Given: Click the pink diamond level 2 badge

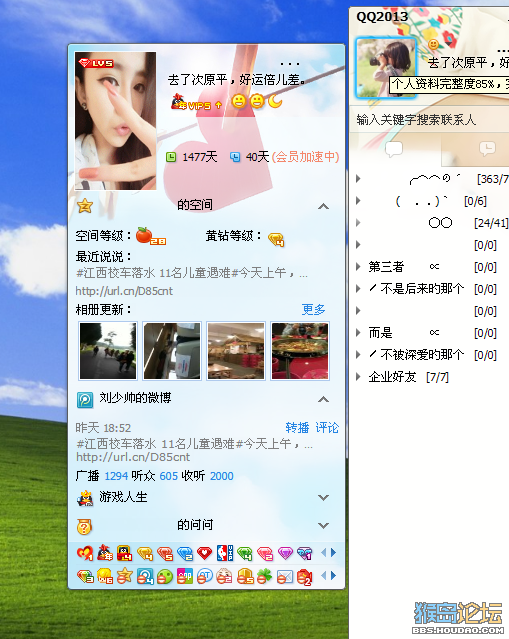Looking at the screenshot, I should [264, 553].
